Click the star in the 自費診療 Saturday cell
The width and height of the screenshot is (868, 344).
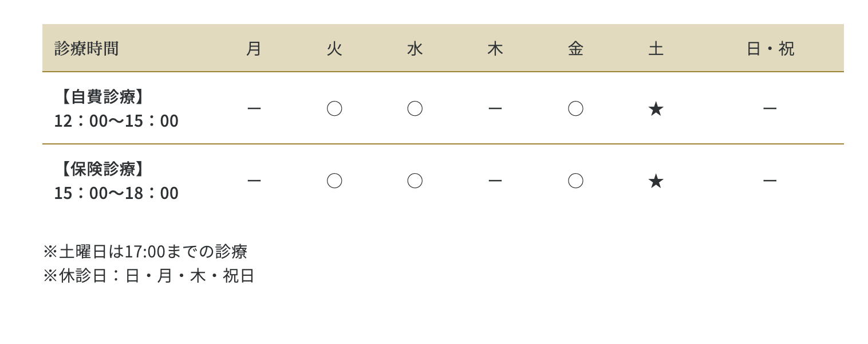coord(656,108)
